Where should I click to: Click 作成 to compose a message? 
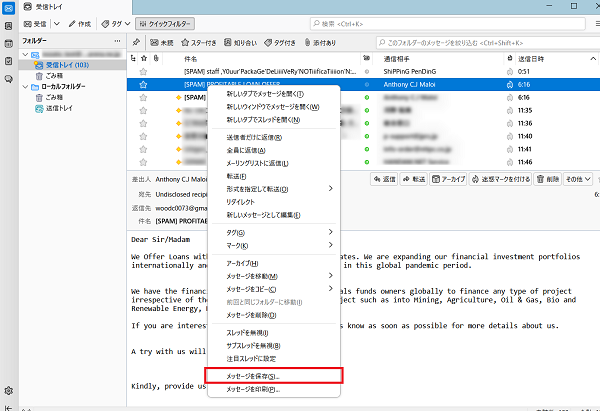point(80,24)
